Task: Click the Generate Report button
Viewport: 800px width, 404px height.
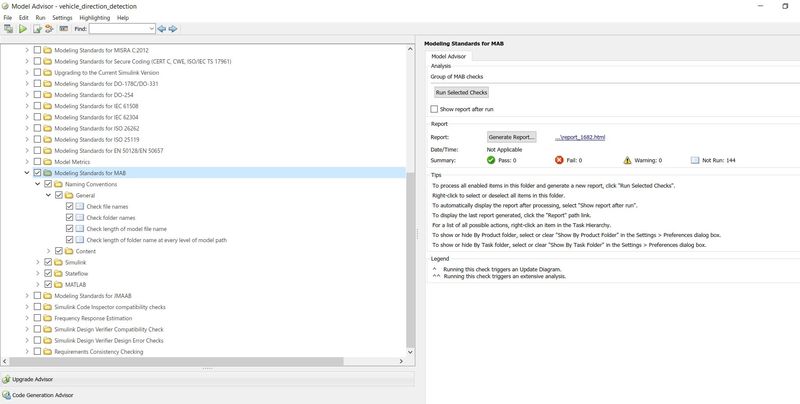Action: click(512, 137)
